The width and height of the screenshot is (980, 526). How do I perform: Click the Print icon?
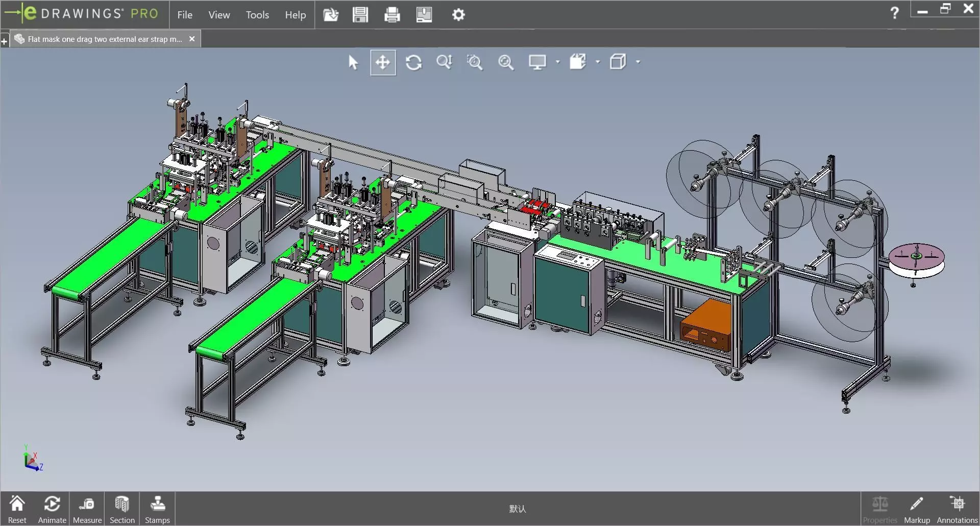[x=392, y=15]
